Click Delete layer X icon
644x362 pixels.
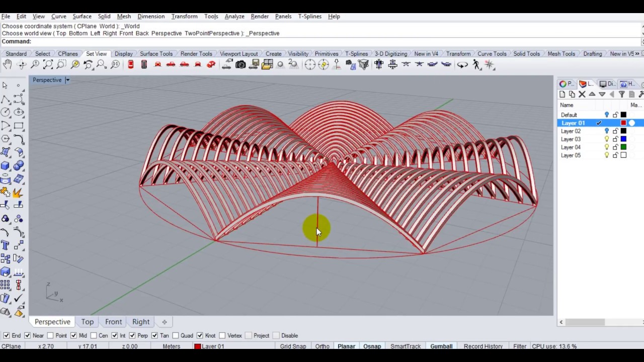click(582, 95)
